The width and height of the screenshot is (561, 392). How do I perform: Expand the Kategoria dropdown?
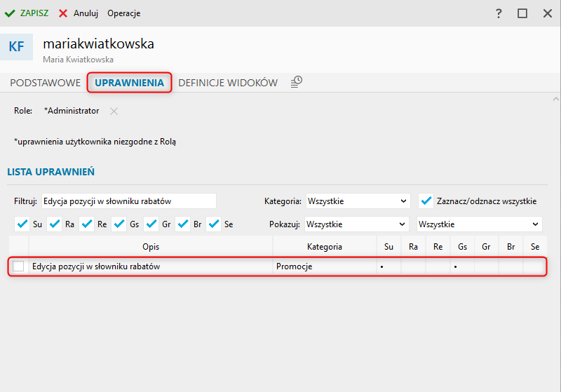point(358,201)
